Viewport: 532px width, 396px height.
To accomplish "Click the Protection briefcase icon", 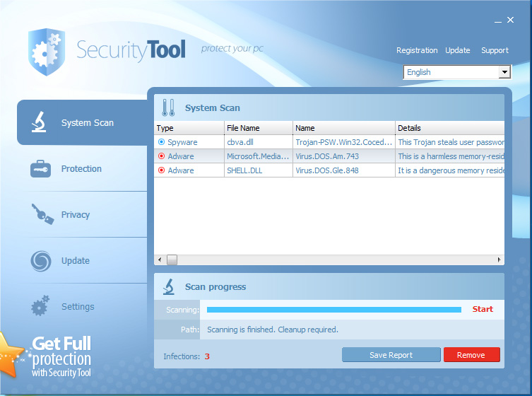I will [x=40, y=168].
